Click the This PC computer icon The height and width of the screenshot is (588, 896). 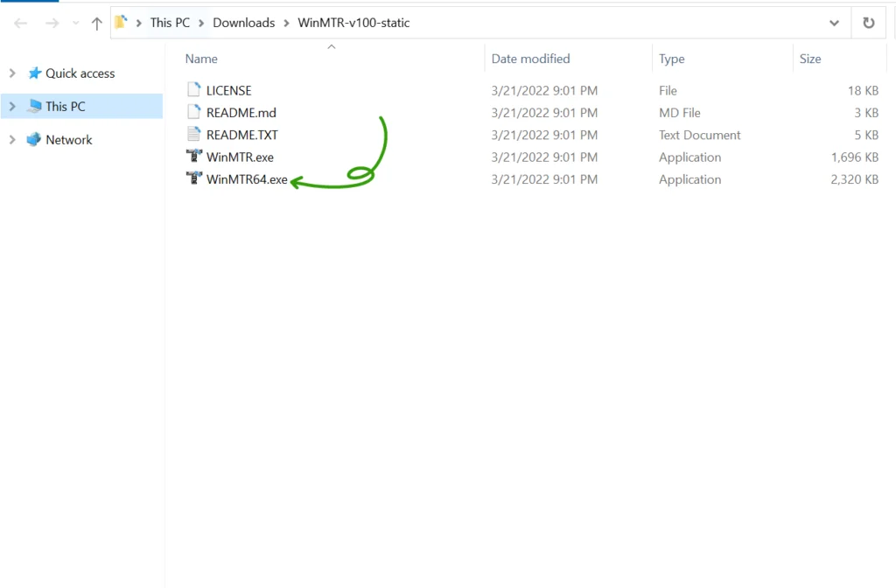tap(35, 106)
